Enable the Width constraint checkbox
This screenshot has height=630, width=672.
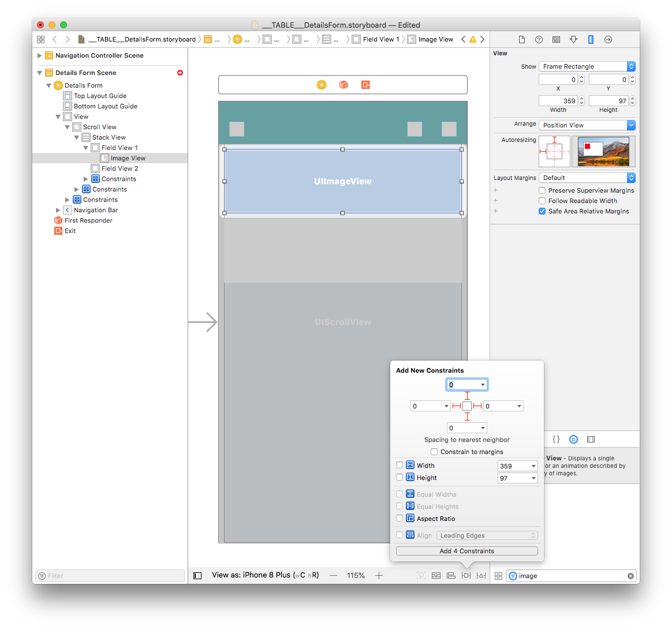coord(400,465)
